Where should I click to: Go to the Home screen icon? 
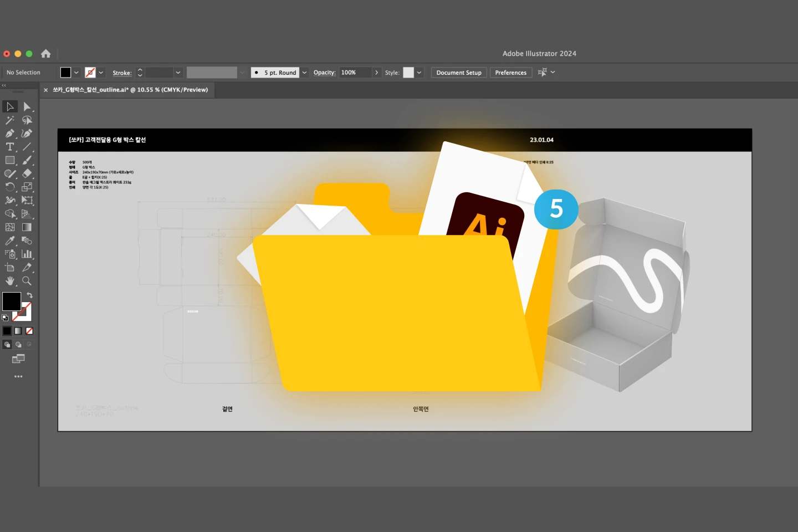pos(46,54)
